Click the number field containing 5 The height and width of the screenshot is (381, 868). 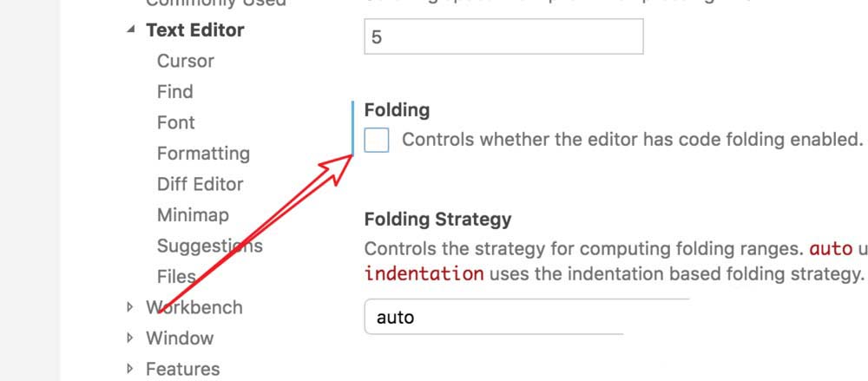coord(503,36)
